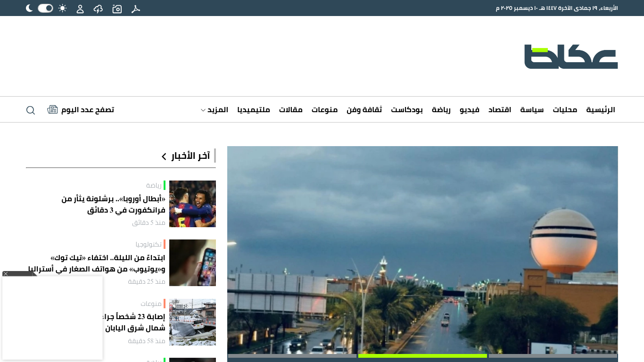Screen dimensions: 644x362
Task: Open the user account profile icon
Action: tap(80, 8)
